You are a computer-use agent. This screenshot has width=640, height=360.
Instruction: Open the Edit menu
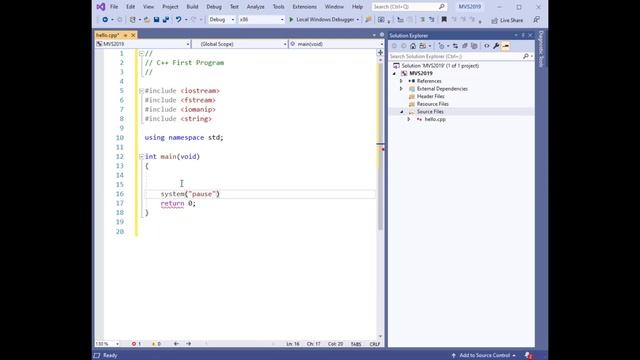(x=130, y=7)
